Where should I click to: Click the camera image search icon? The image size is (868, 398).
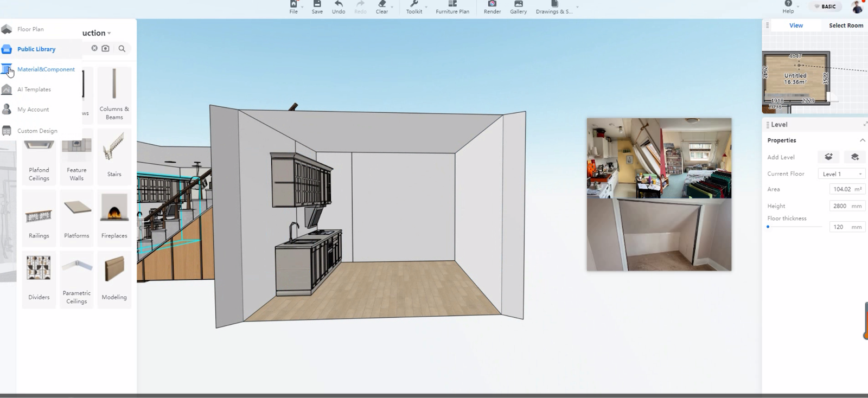[x=106, y=49]
